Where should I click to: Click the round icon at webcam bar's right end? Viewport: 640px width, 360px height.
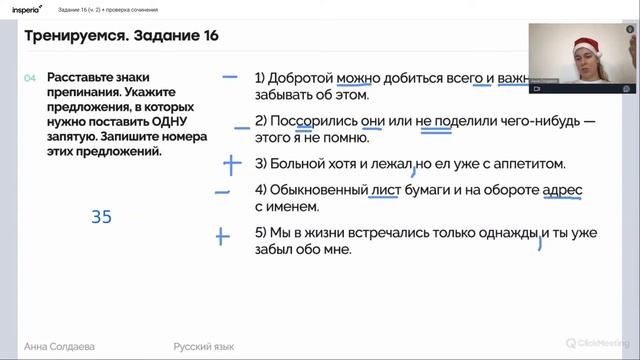point(627,89)
